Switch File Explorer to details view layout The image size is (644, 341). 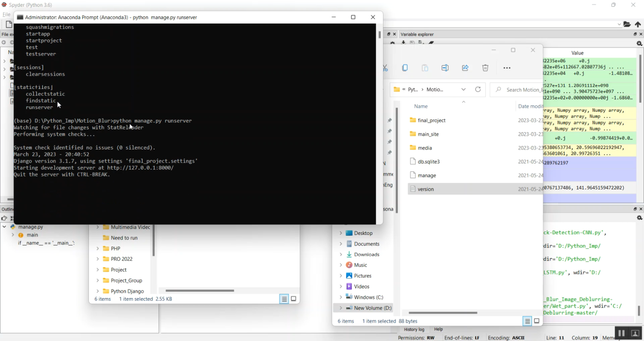click(527, 321)
